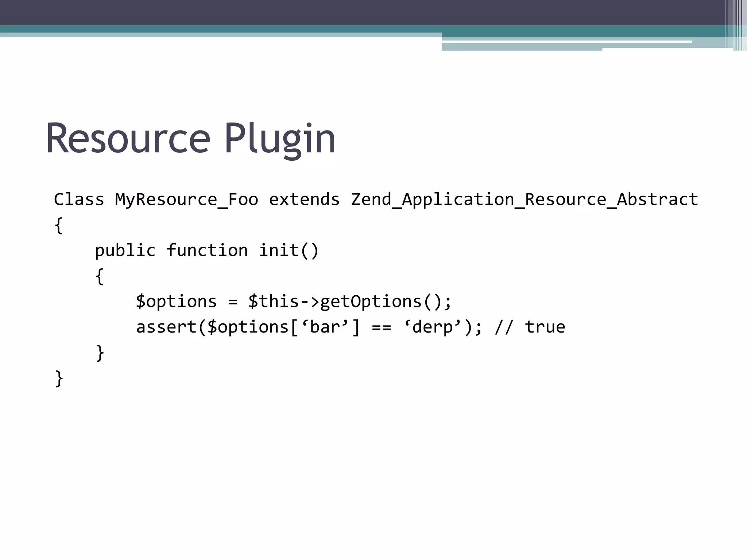Click the 'extends' keyword
The height and width of the screenshot is (560, 747).
point(304,199)
